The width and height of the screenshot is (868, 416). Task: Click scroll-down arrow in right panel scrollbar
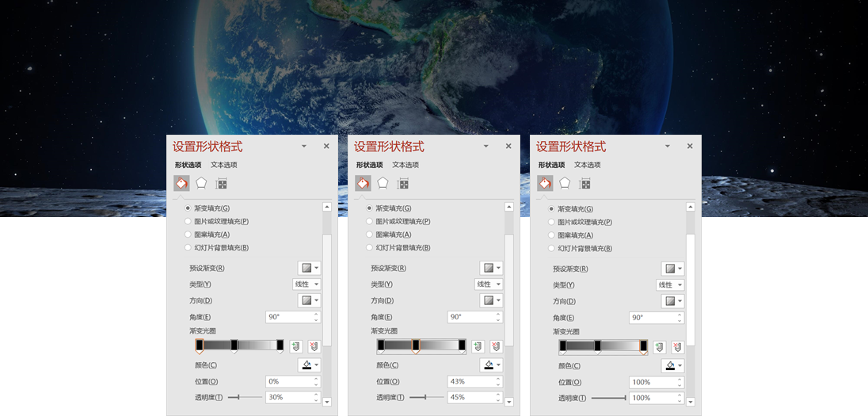(x=691, y=403)
